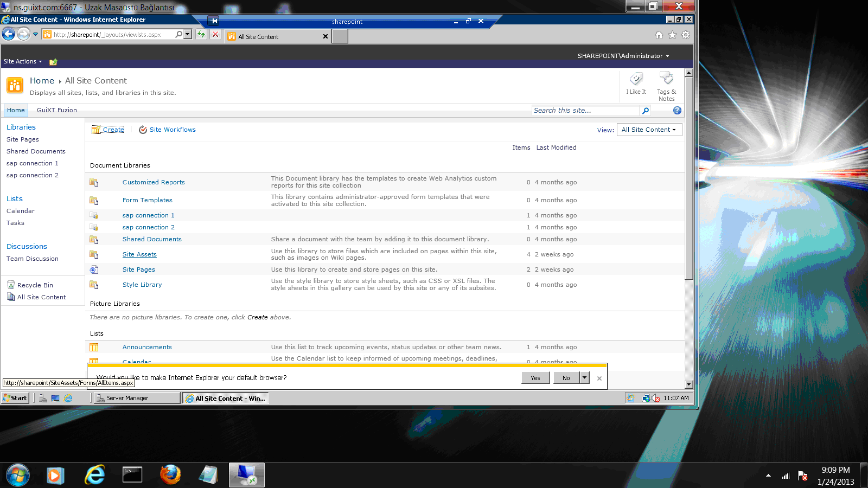Screen dimensions: 868x488
Task: Open a new blank browser tab
Action: pos(340,36)
